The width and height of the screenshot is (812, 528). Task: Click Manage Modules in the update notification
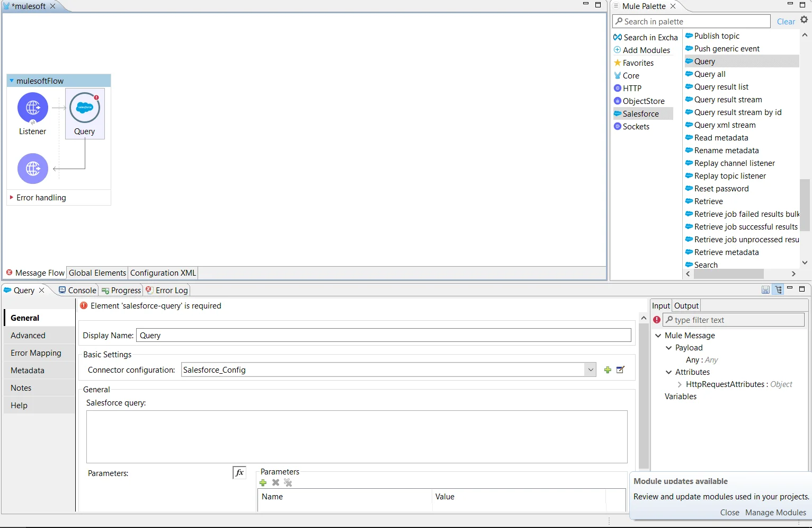tap(775, 513)
